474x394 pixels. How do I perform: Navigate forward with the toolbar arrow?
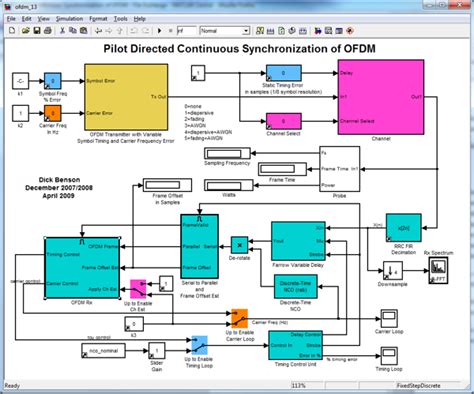(109, 31)
